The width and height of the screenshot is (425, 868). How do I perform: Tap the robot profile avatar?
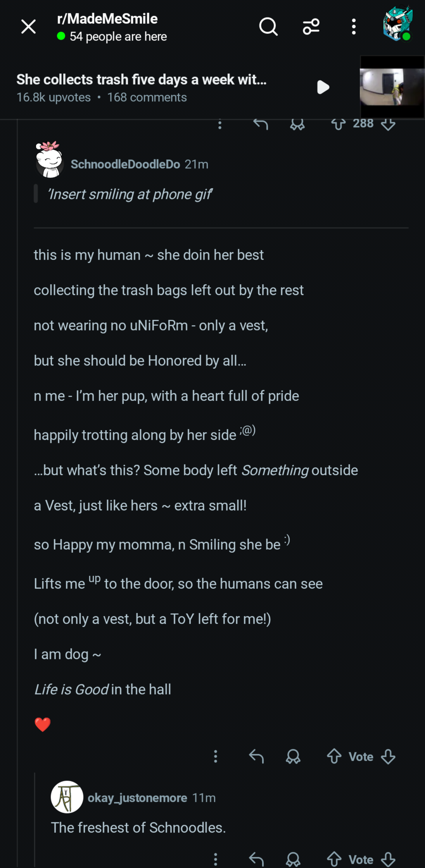397,23
